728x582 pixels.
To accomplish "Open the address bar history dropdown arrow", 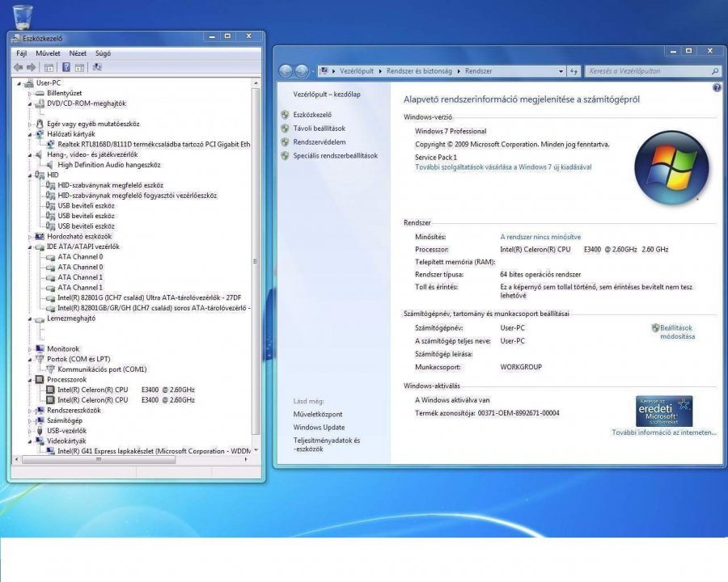I will tap(561, 71).
